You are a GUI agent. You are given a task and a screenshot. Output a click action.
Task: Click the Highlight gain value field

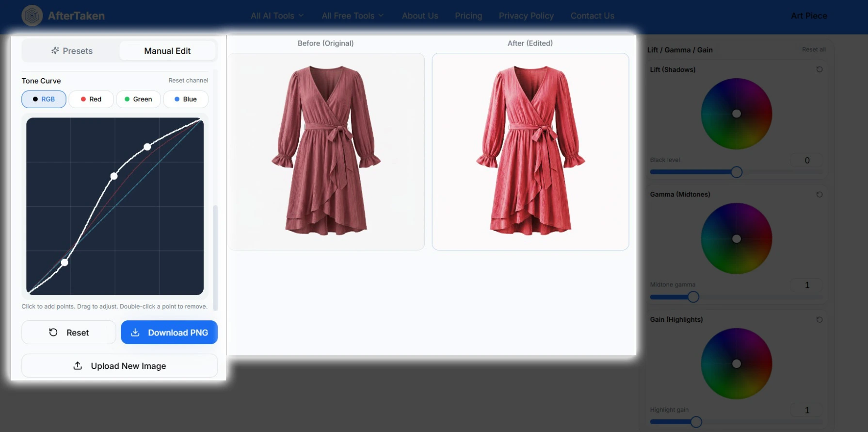pyautogui.click(x=807, y=410)
